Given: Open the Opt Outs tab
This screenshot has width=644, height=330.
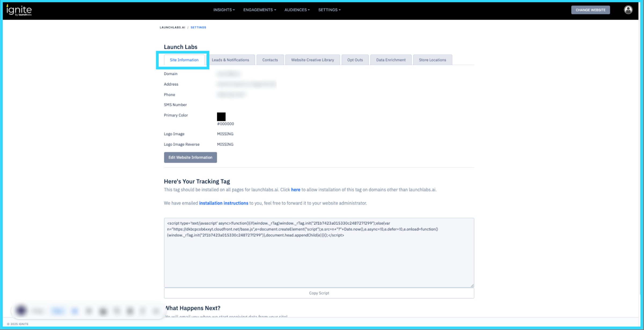Looking at the screenshot, I should point(355,60).
